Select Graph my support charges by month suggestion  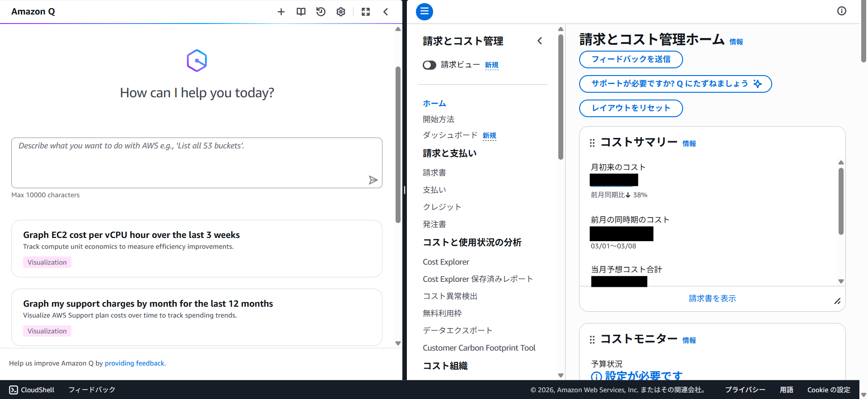(197, 317)
